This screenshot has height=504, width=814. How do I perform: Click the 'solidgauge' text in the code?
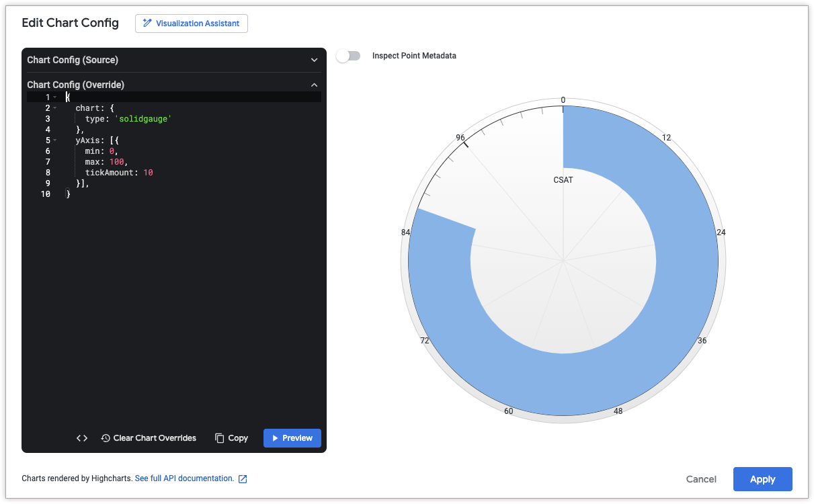click(x=143, y=119)
